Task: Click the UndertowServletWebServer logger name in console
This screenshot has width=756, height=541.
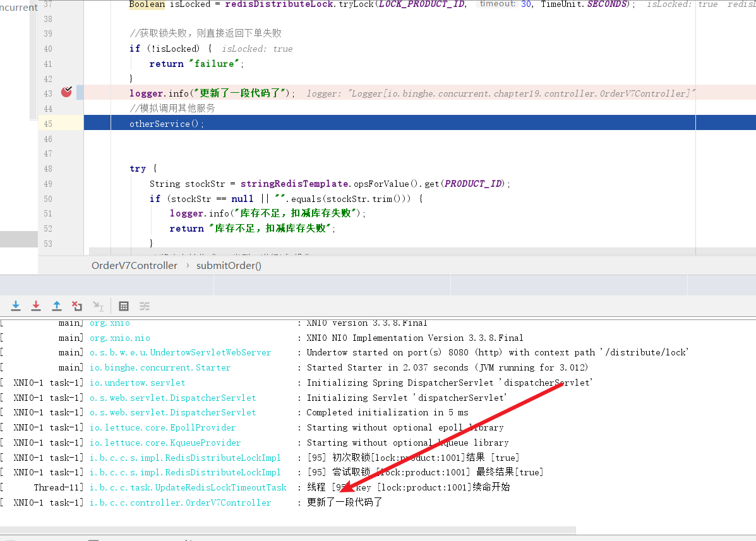Action: click(x=180, y=352)
